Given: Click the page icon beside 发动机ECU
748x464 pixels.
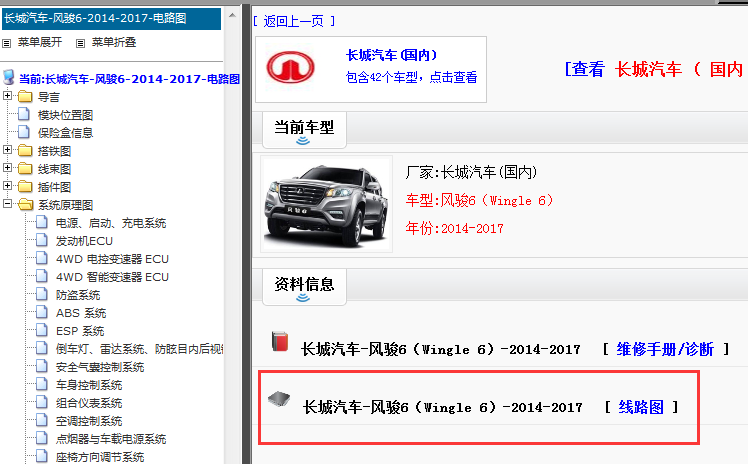Looking at the screenshot, I should click(42, 240).
